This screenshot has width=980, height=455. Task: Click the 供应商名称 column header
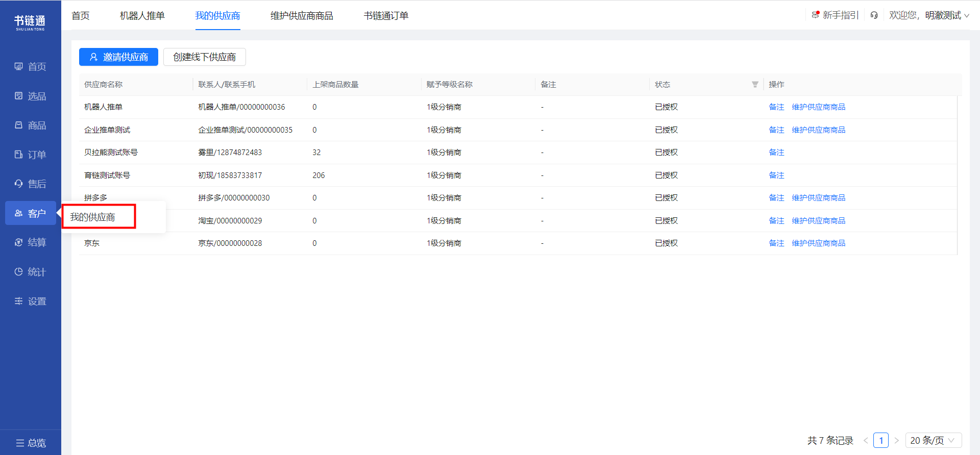click(x=104, y=85)
